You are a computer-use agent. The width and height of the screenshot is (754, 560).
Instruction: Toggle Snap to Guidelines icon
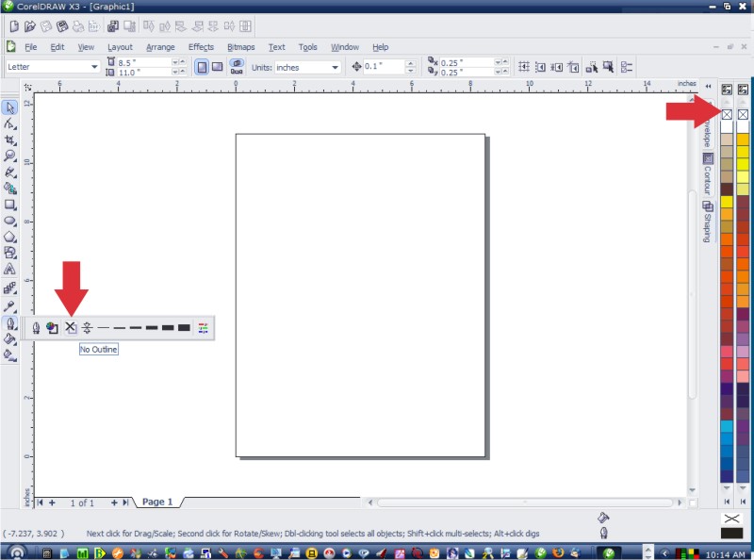[x=540, y=67]
